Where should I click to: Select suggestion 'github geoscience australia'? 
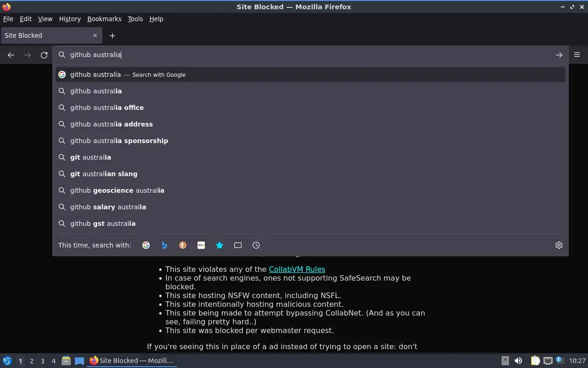point(311,190)
